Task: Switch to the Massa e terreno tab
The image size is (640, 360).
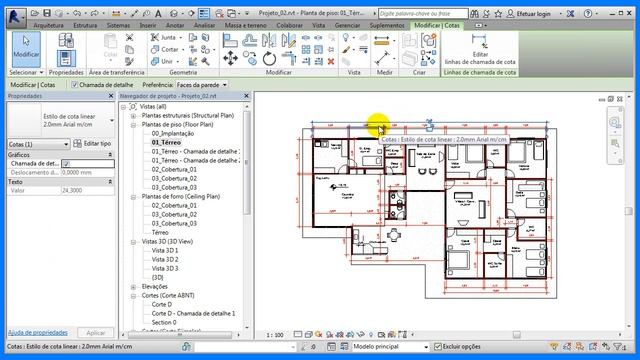Action: coord(245,25)
